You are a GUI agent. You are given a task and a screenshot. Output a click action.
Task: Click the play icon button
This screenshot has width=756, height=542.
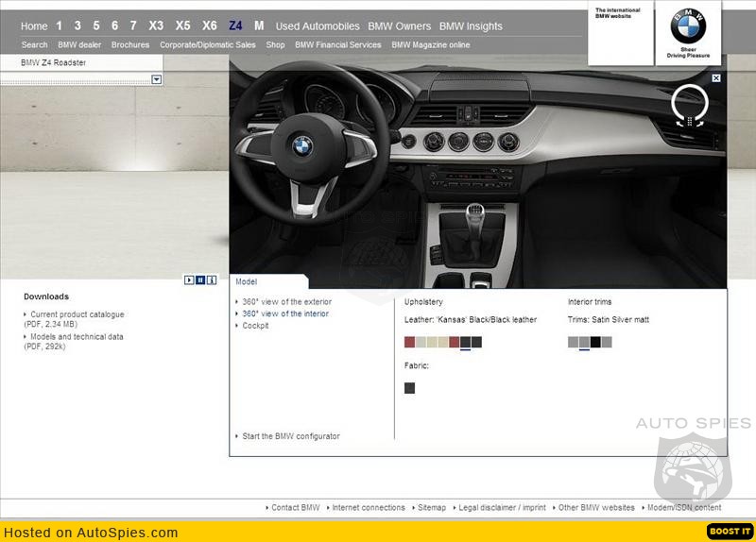tap(189, 279)
